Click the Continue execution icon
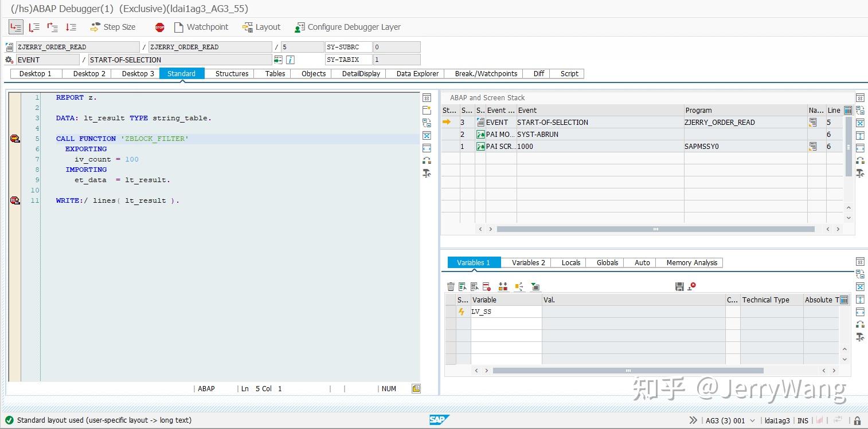 [71, 26]
